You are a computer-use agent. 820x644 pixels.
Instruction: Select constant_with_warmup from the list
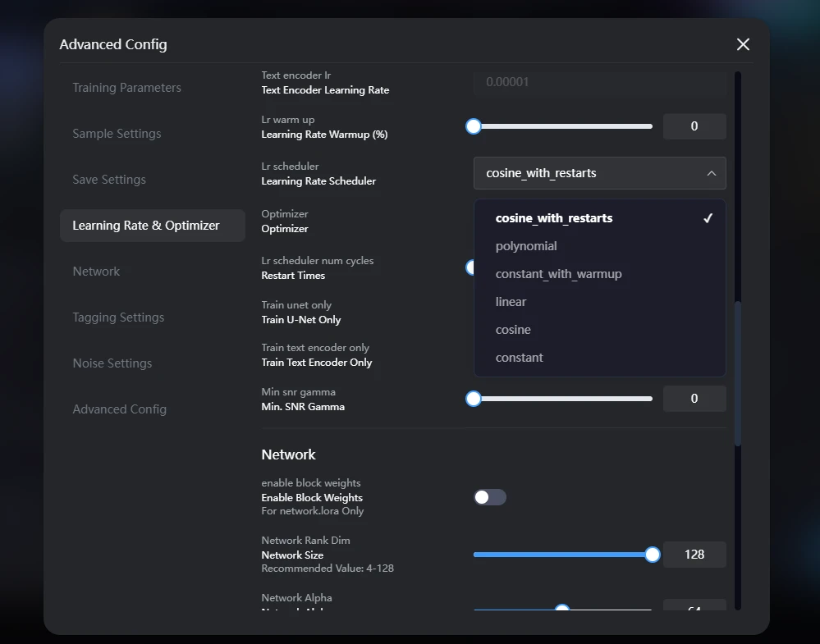[558, 274]
